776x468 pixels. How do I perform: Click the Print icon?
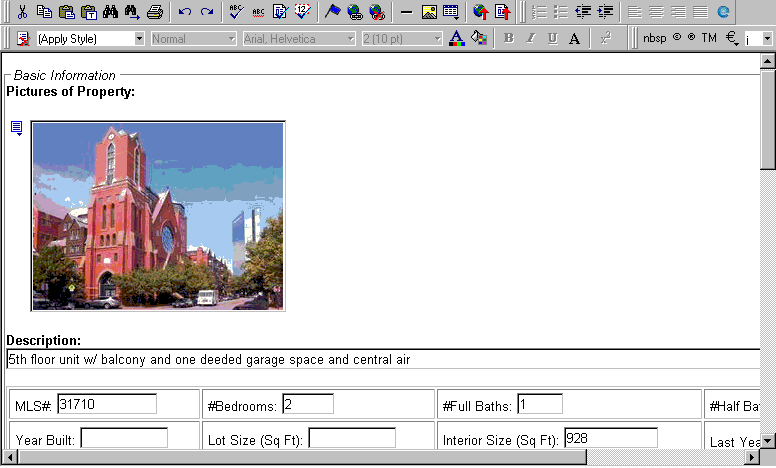point(155,11)
